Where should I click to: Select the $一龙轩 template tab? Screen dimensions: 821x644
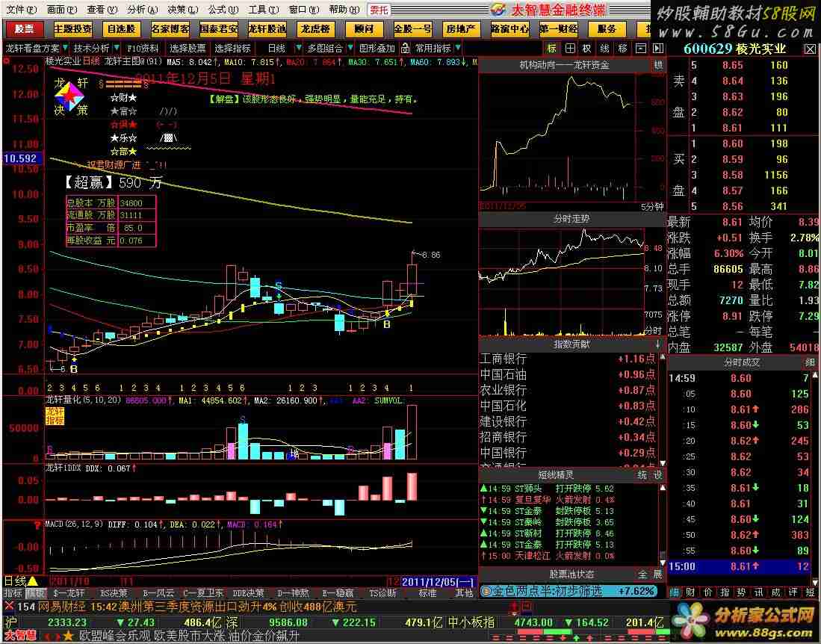[x=69, y=593]
